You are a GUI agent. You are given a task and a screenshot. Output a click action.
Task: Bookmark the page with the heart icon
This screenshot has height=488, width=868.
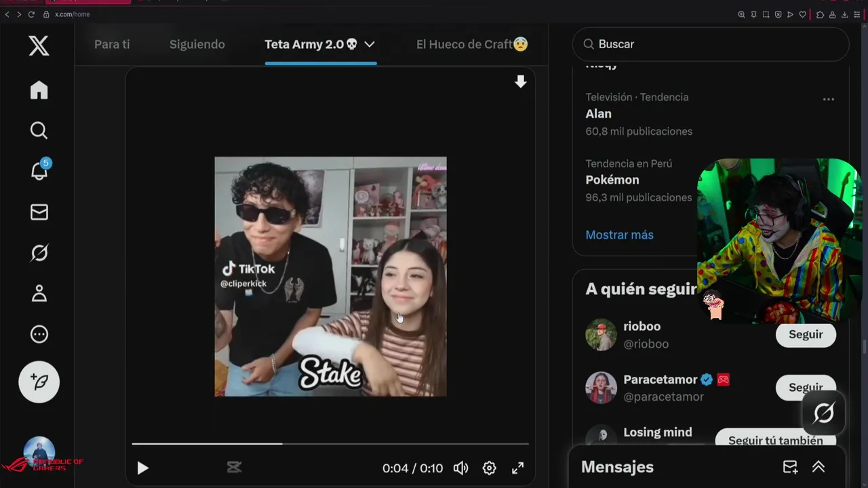point(803,14)
